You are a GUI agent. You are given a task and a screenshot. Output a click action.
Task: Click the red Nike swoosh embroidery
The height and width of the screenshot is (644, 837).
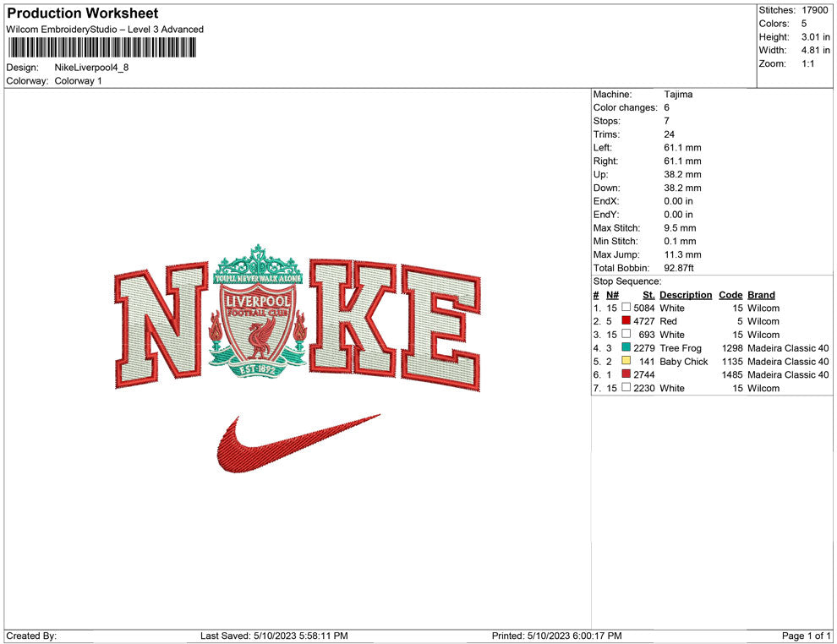[298, 443]
